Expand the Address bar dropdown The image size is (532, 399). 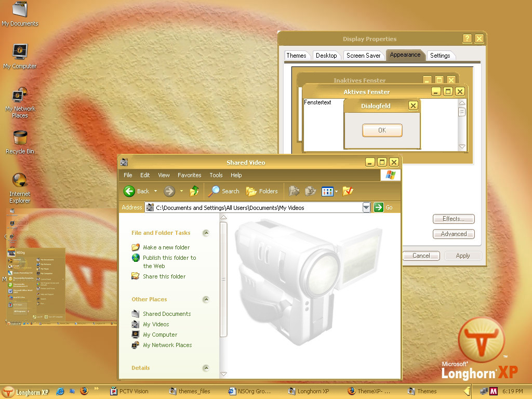[x=366, y=207]
